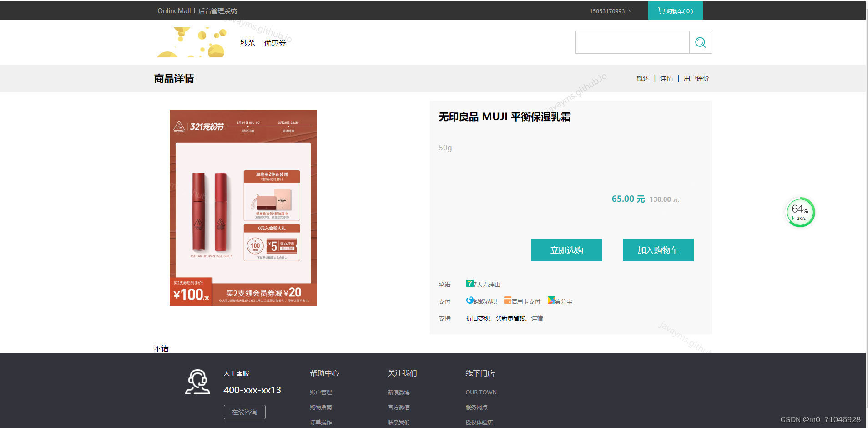The image size is (868, 428).
Task: Open the 授权体验店 footer link
Action: pos(479,422)
